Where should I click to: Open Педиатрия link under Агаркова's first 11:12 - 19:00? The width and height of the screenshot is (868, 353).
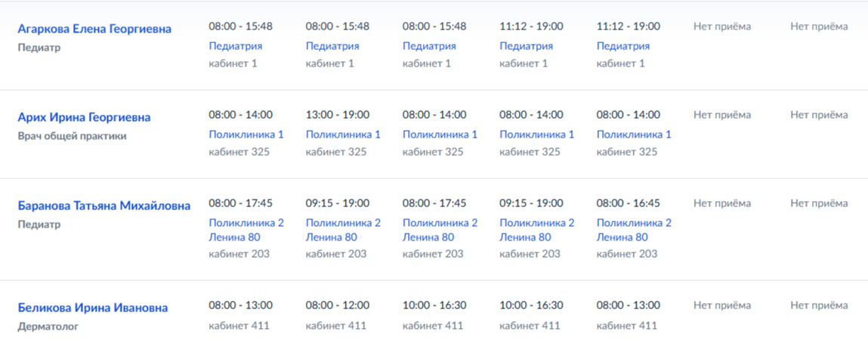(x=526, y=46)
